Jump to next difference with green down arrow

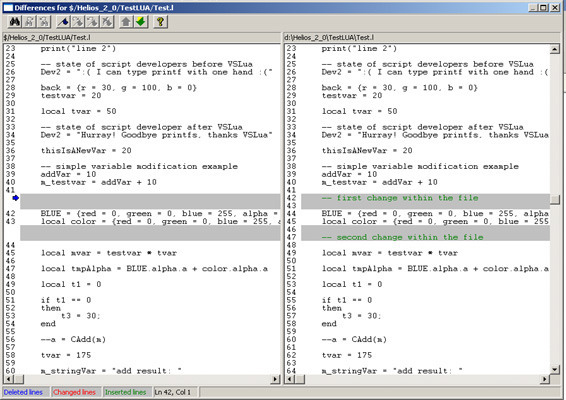tap(141, 22)
